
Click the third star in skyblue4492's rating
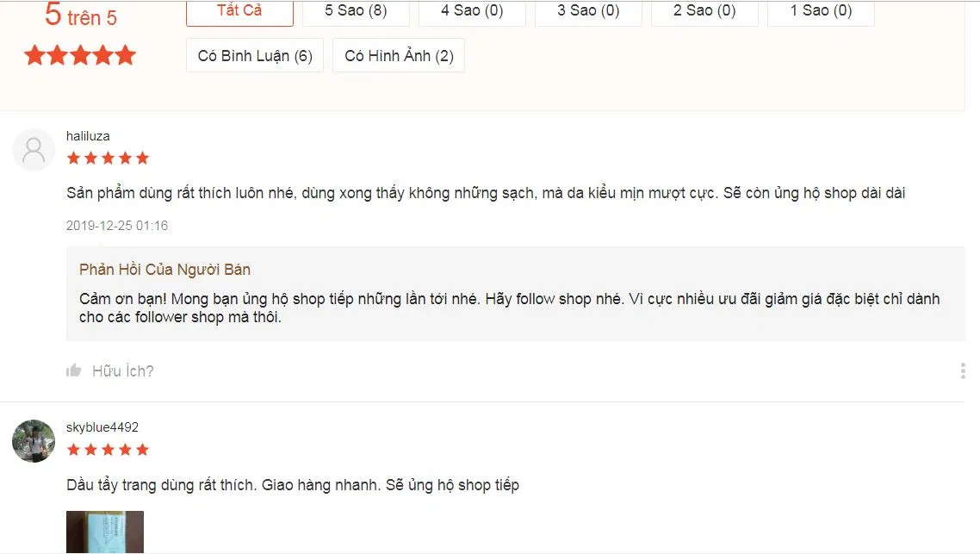click(108, 449)
